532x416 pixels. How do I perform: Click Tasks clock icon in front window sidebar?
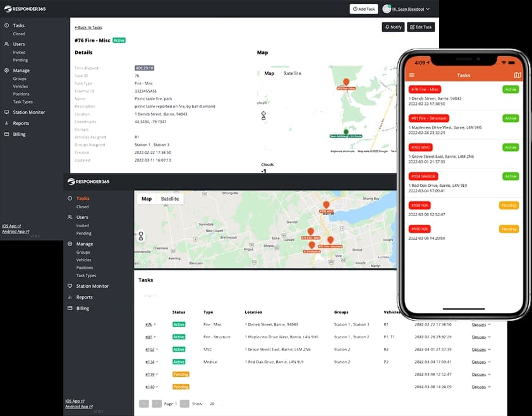(x=70, y=198)
